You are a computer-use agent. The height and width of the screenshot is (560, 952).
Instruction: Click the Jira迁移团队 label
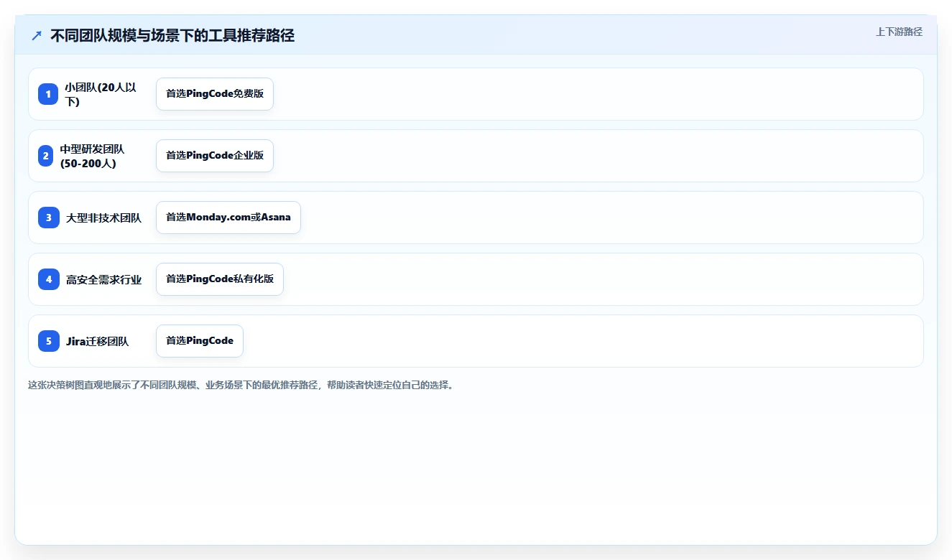tap(97, 341)
